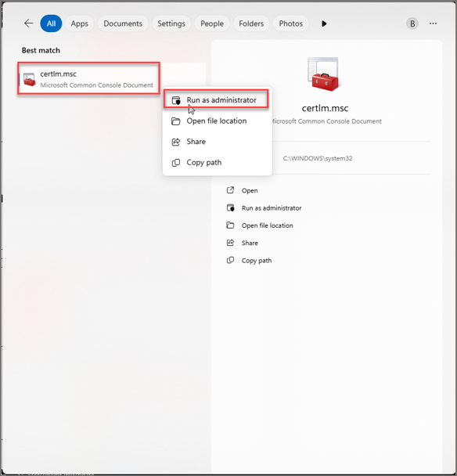Choose Copy path in context menu

pyautogui.click(x=217, y=162)
